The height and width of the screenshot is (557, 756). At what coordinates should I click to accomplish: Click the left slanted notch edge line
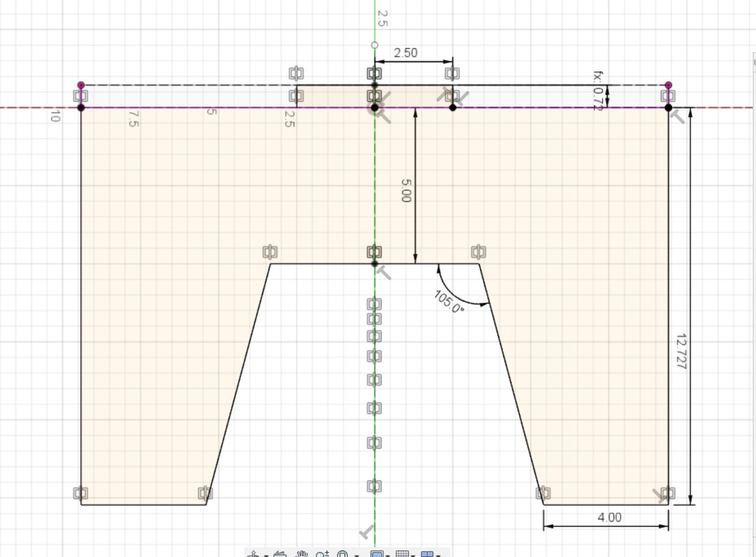[x=238, y=384]
